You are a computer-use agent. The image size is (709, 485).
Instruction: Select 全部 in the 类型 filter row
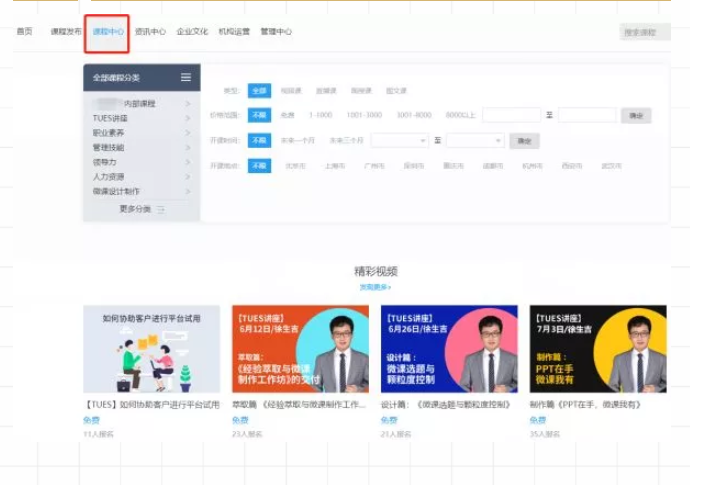click(x=260, y=90)
